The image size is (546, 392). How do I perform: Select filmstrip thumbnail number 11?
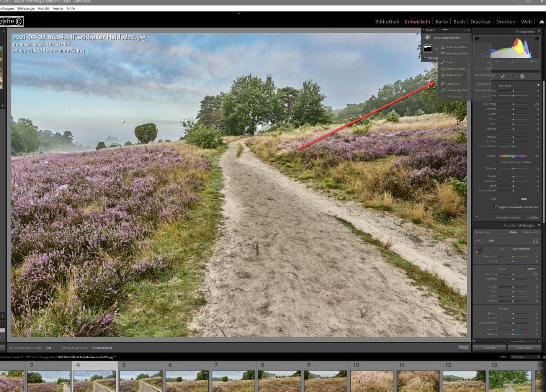[418, 381]
